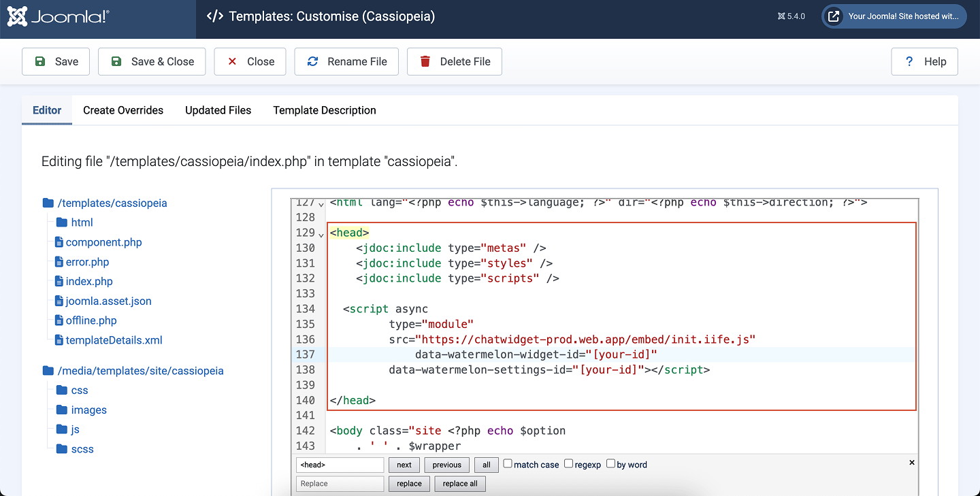
Task: Click the component.php file icon
Action: pos(59,242)
